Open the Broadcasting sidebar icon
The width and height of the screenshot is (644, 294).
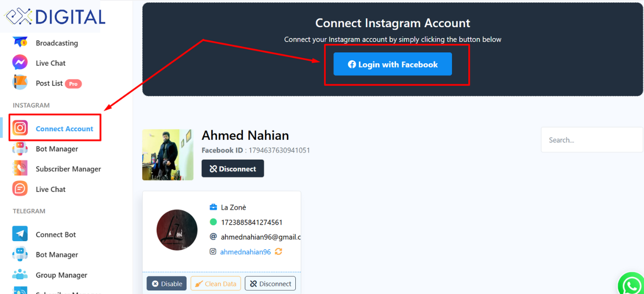[x=20, y=42]
